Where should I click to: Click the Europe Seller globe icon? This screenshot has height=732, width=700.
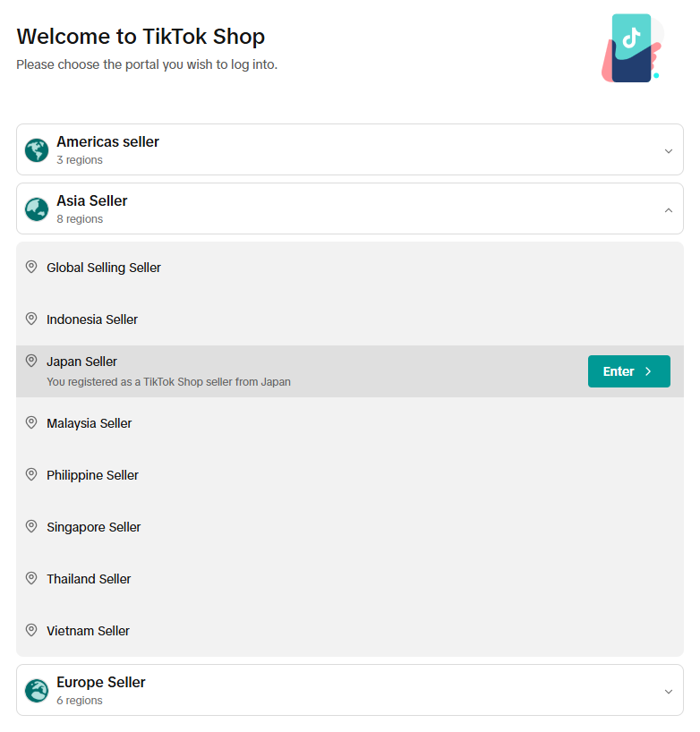click(37, 691)
